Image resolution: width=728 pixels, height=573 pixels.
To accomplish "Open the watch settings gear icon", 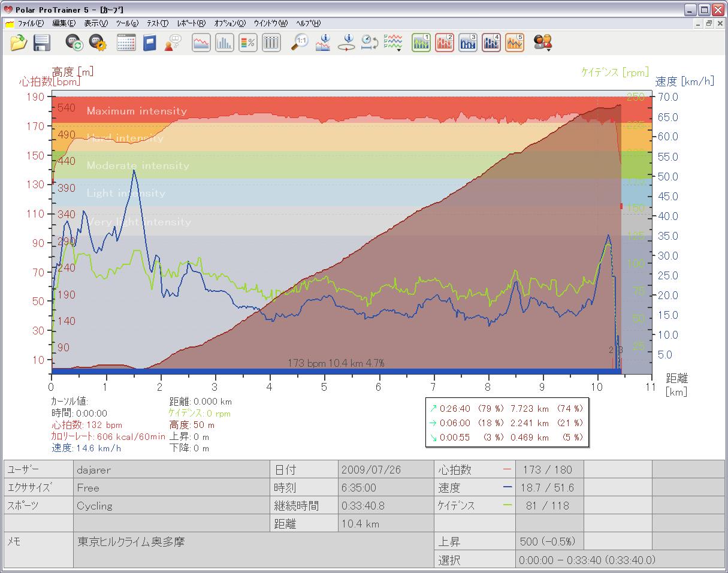I will coord(98,43).
